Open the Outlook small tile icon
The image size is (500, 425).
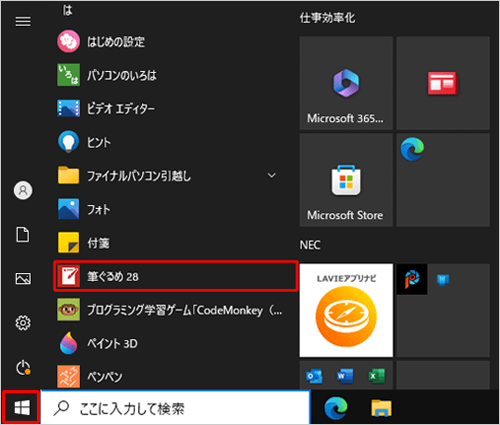pyautogui.click(x=314, y=376)
